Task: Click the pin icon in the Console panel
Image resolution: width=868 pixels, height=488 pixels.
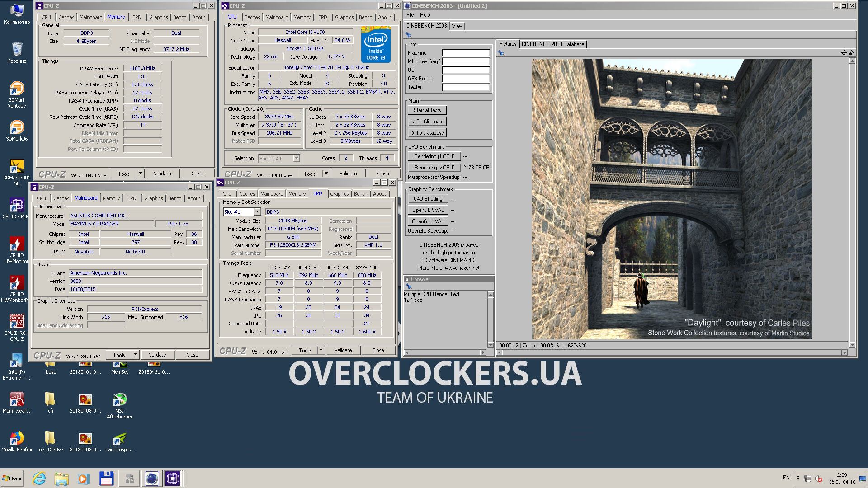Action: (408, 286)
